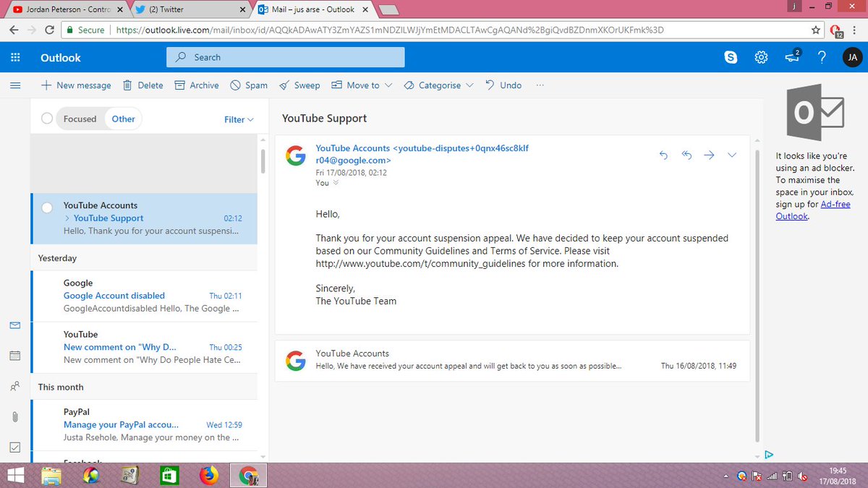Click the Delete toolbar button
868x488 pixels.
(x=142, y=85)
